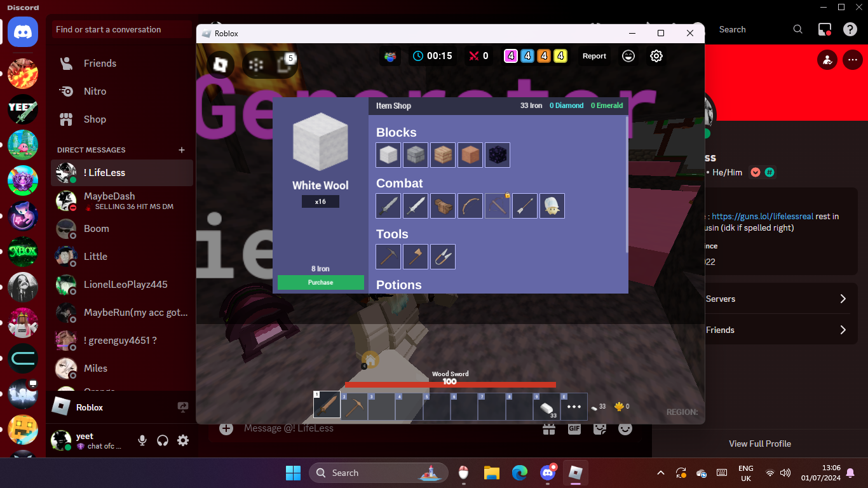
Task: Click the pink team indicator showing 4
Action: point(511,56)
